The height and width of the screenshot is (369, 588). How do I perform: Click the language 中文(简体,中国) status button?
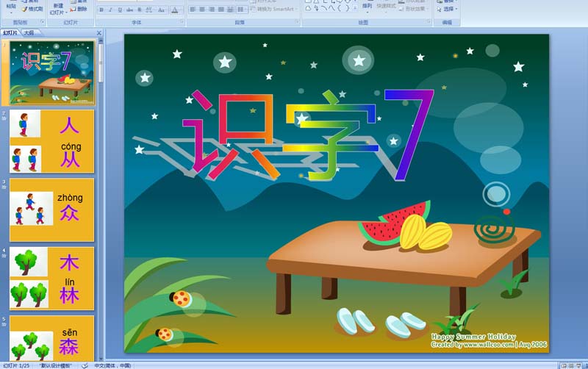112,365
